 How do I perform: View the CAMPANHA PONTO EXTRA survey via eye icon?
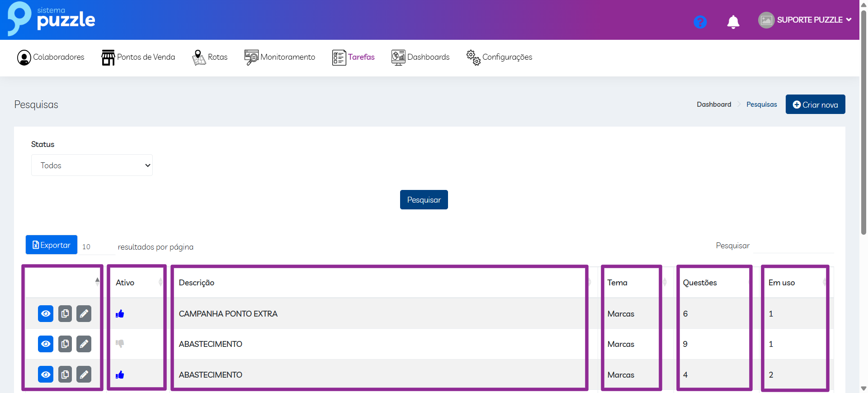[x=46, y=313]
